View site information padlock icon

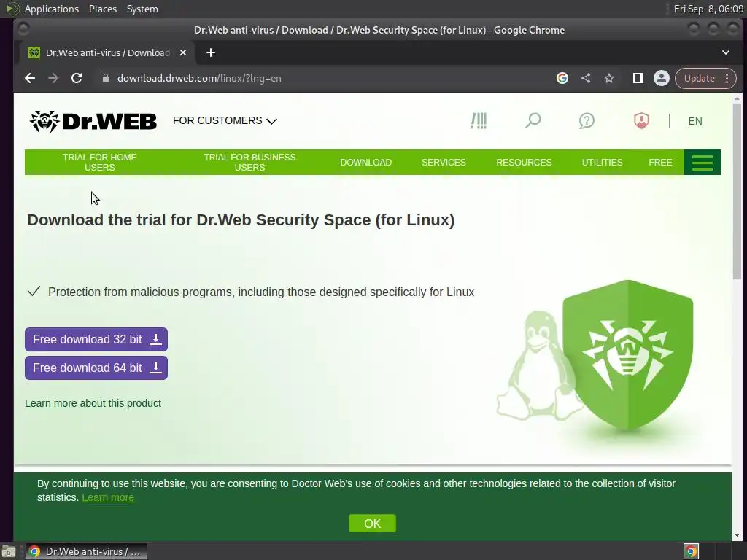tap(106, 78)
